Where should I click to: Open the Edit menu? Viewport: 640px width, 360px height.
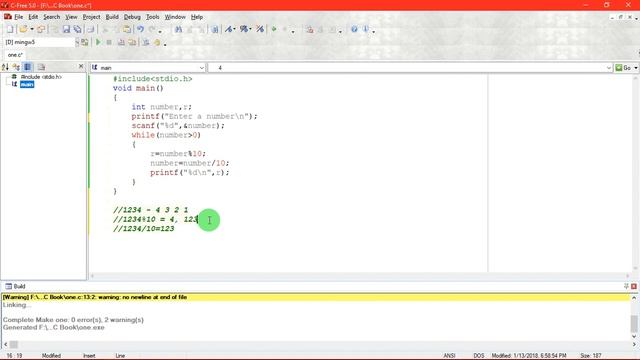point(33,17)
